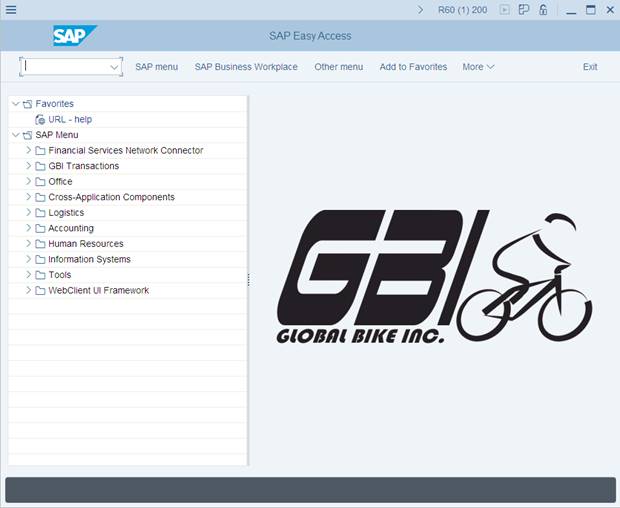Open the hamburger main menu icon
This screenshot has height=508, width=620.
click(x=11, y=9)
